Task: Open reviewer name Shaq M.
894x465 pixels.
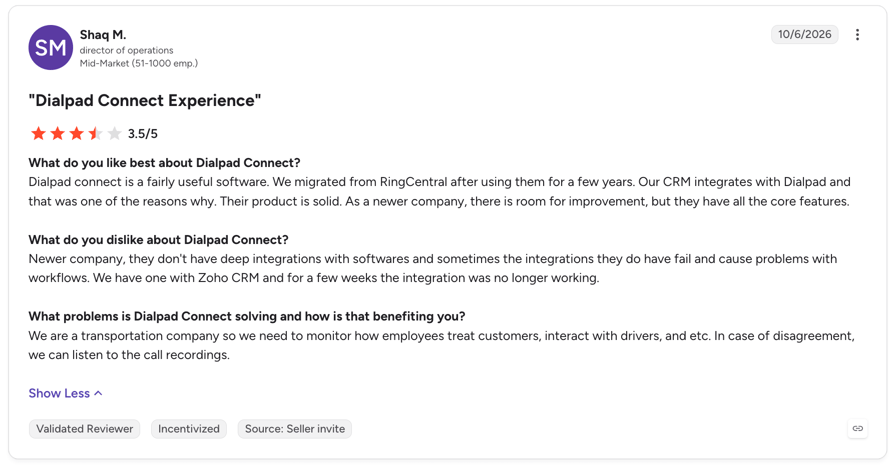Action: tap(103, 35)
